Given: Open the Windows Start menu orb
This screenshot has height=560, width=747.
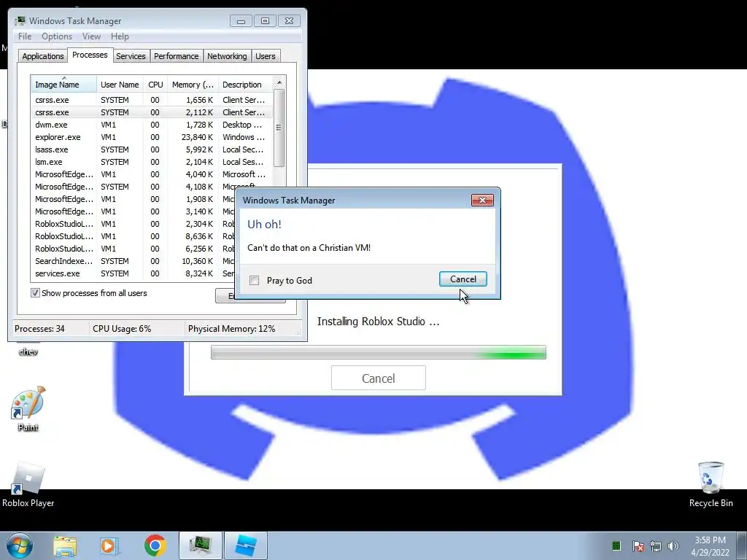Looking at the screenshot, I should (20, 545).
